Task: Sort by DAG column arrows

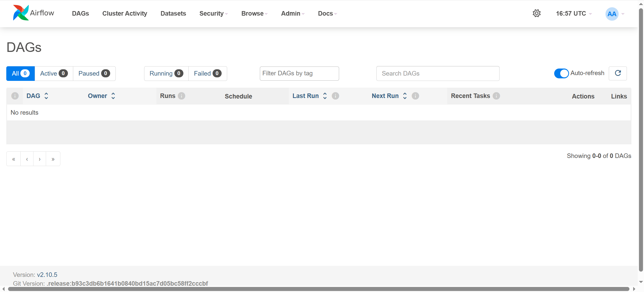Action: click(x=46, y=96)
